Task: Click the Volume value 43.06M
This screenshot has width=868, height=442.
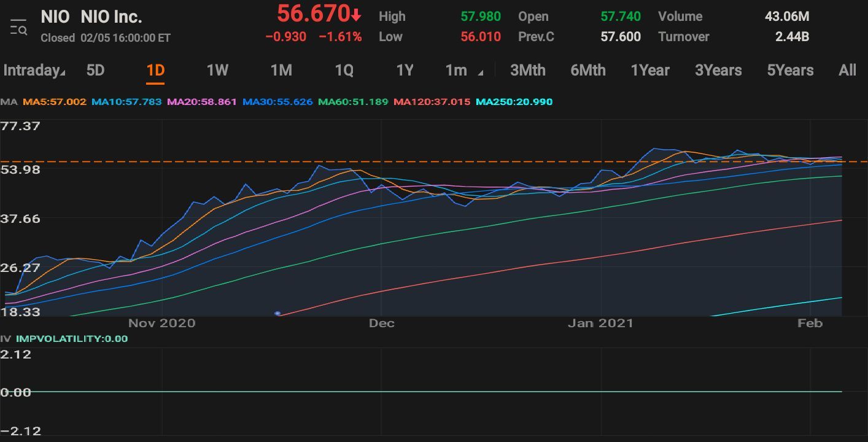Action: coord(787,17)
